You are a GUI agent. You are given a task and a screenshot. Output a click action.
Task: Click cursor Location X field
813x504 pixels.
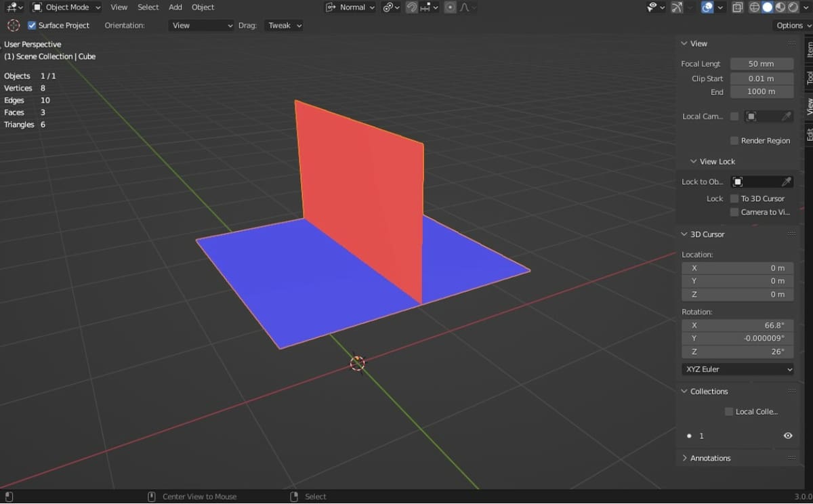point(738,268)
